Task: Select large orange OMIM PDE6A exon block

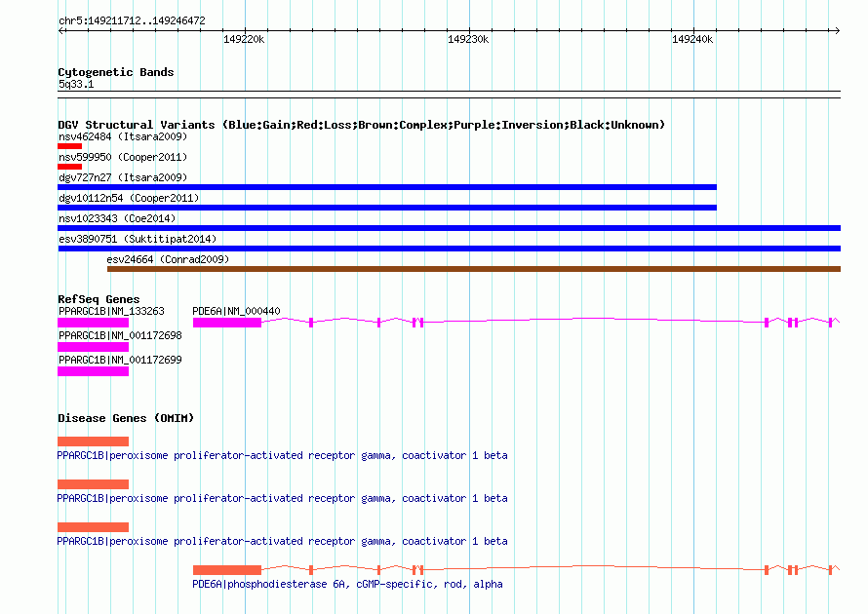Action: pyautogui.click(x=227, y=570)
